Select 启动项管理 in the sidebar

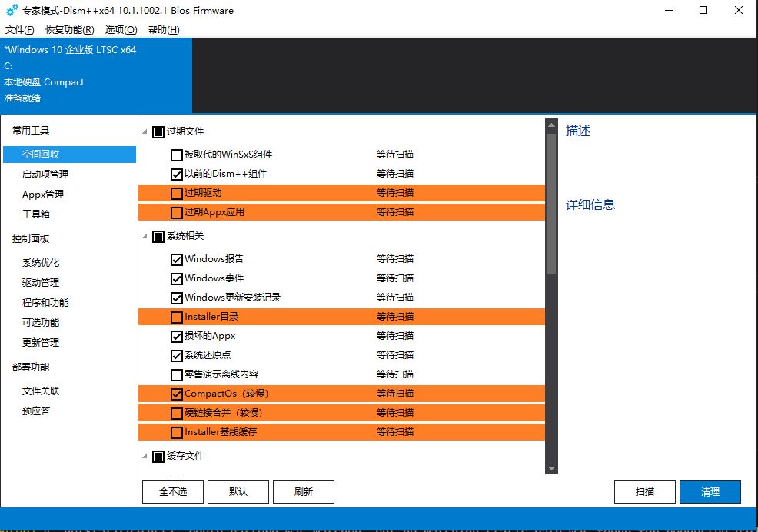45,175
